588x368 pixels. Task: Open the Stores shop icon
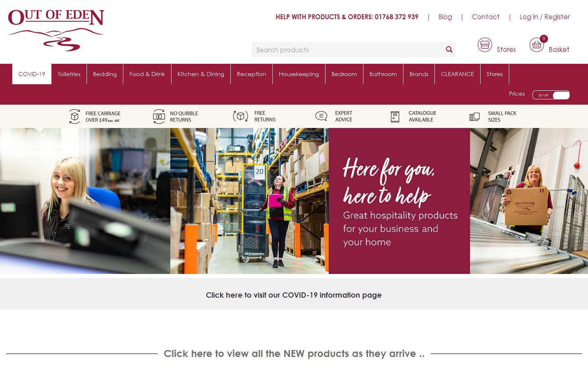tap(485, 45)
